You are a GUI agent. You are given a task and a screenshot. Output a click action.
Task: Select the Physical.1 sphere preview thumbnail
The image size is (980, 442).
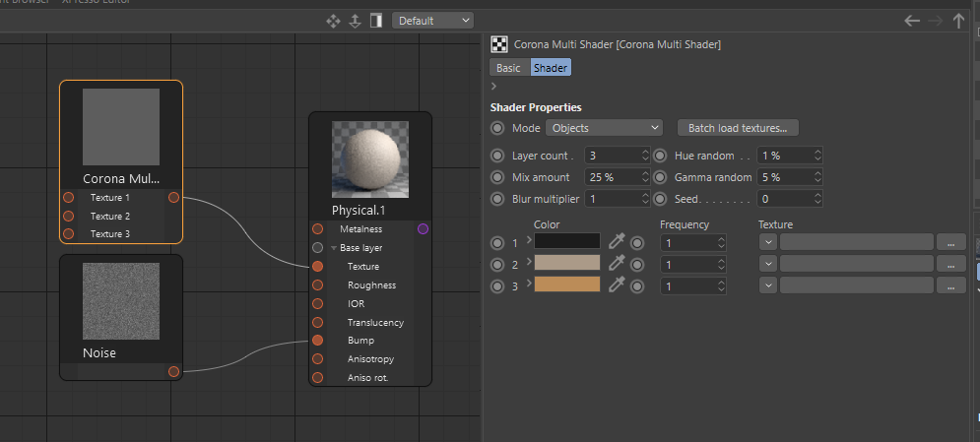tap(370, 159)
